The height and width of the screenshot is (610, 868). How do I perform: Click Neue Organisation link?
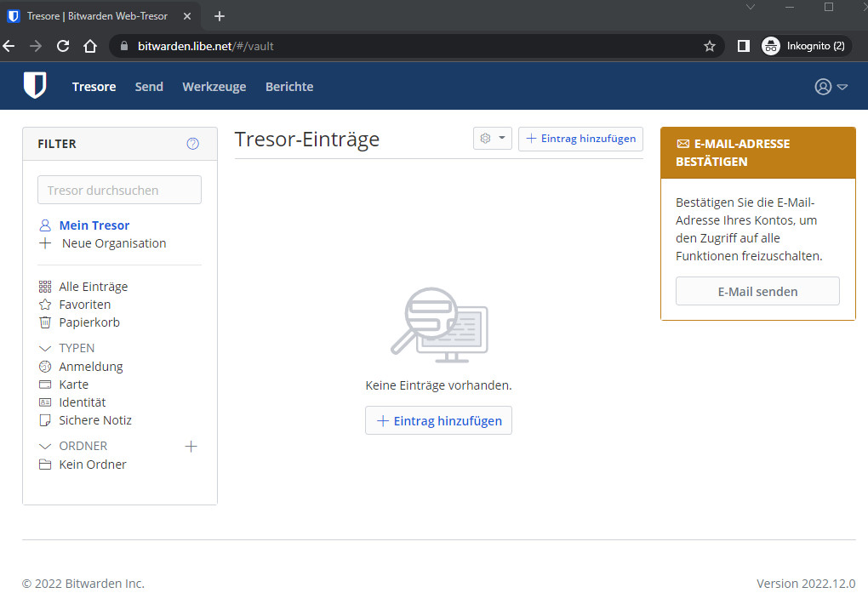pos(113,243)
